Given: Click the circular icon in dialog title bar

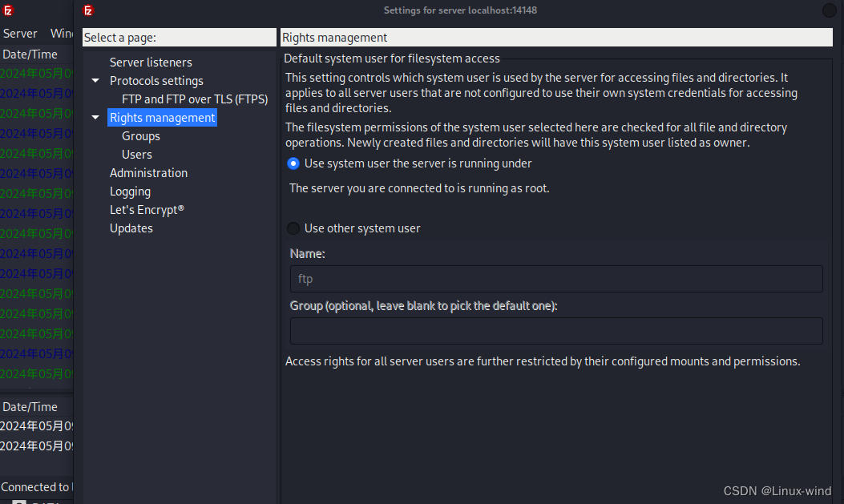Looking at the screenshot, I should tap(830, 10).
